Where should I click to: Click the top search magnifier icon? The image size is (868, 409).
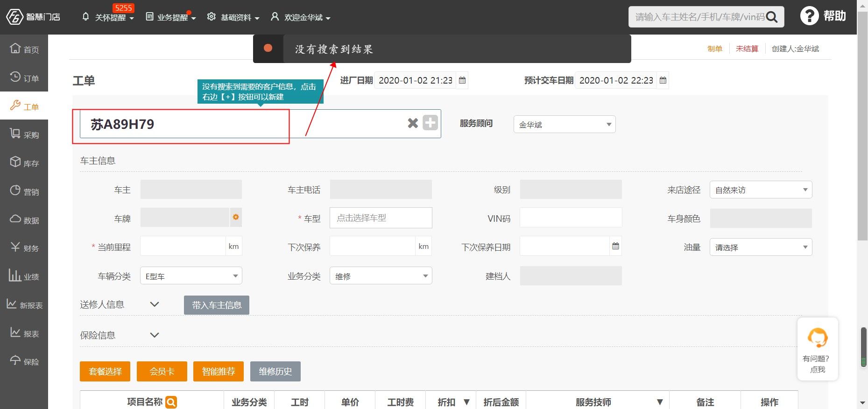point(772,17)
